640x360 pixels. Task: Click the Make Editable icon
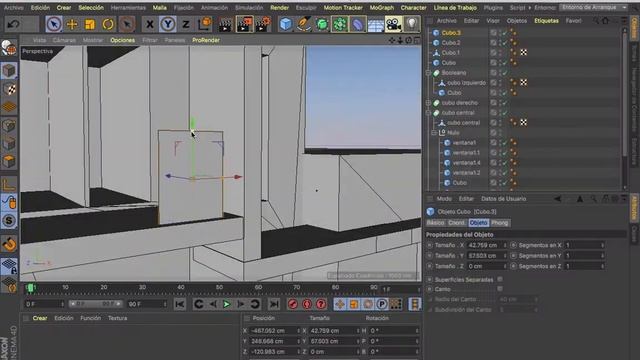tap(9, 48)
